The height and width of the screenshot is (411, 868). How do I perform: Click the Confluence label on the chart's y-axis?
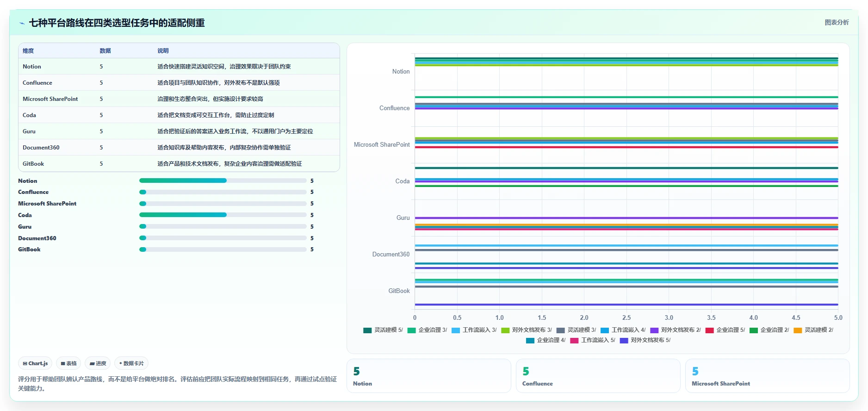(394, 108)
